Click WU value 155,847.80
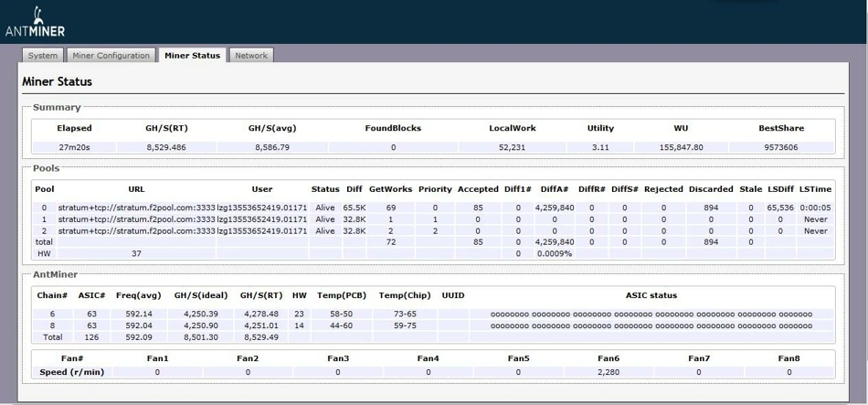The height and width of the screenshot is (405, 868). tap(681, 147)
